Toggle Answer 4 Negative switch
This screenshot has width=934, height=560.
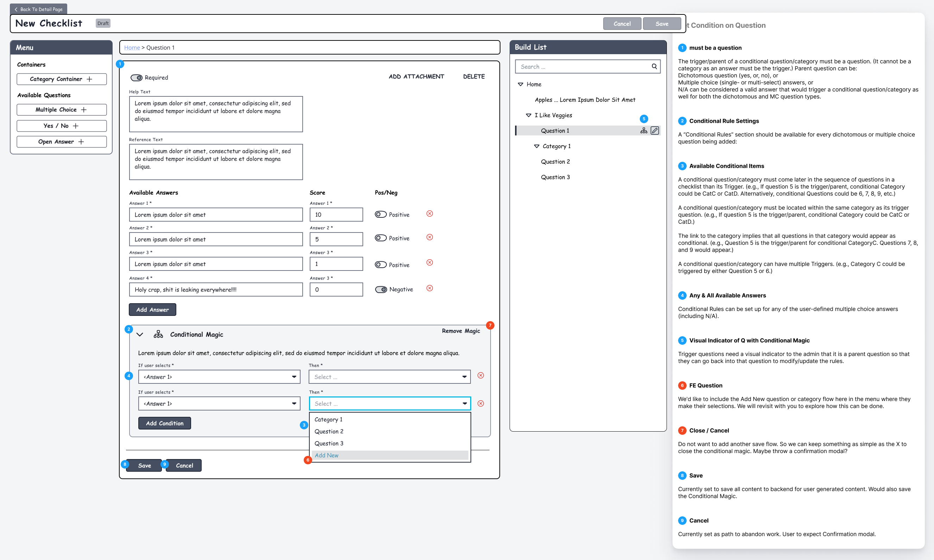(x=381, y=289)
